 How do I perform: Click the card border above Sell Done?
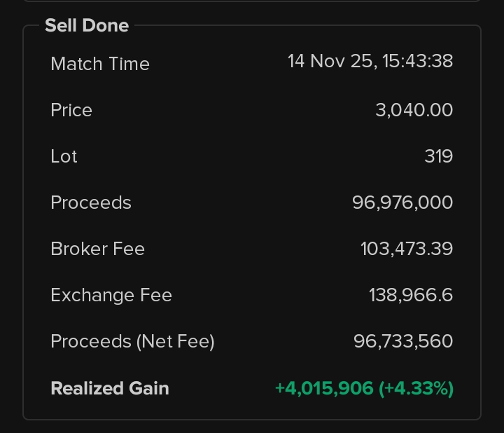point(252,1)
